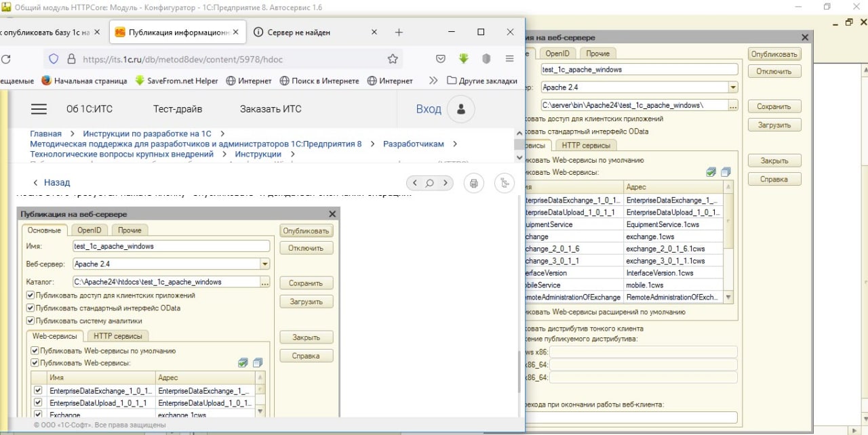Image resolution: width=868 pixels, height=435 pixels.
Task: Click 'Сохранить' in the 1С dialog
Action: (774, 106)
